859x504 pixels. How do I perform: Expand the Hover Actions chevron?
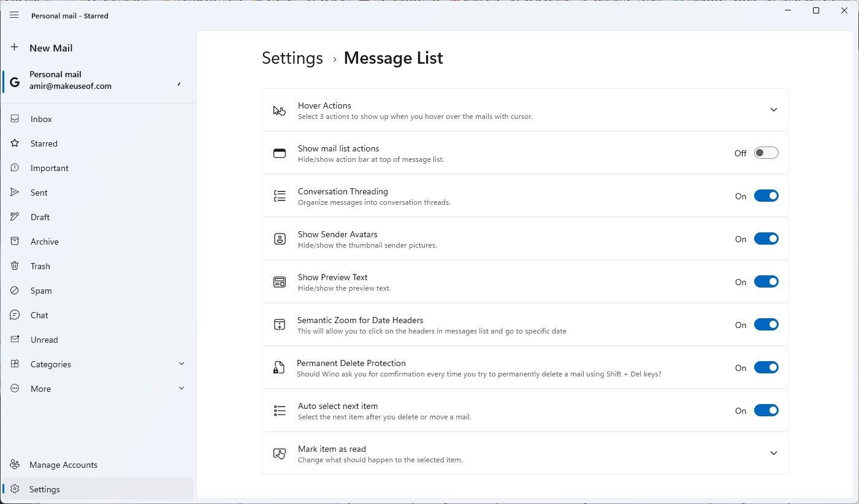coord(774,110)
